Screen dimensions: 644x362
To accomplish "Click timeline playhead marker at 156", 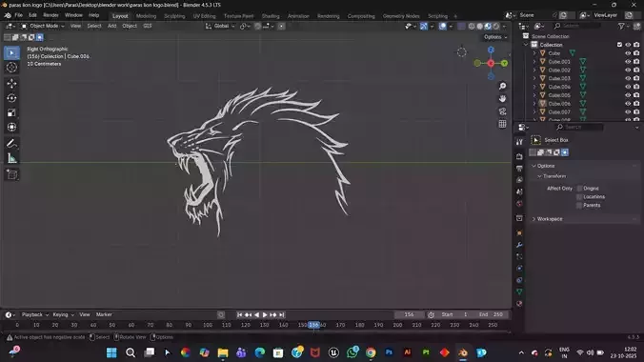I will (313, 325).
